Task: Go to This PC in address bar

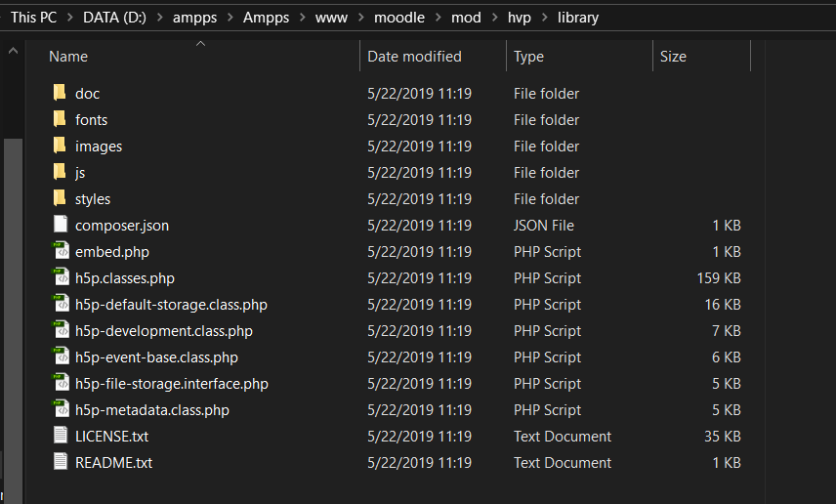Action: click(x=33, y=18)
